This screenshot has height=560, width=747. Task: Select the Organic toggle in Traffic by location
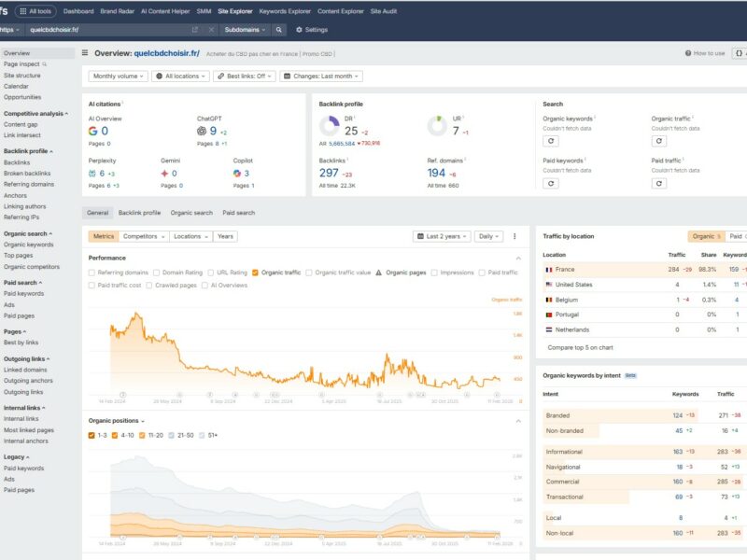[706, 236]
